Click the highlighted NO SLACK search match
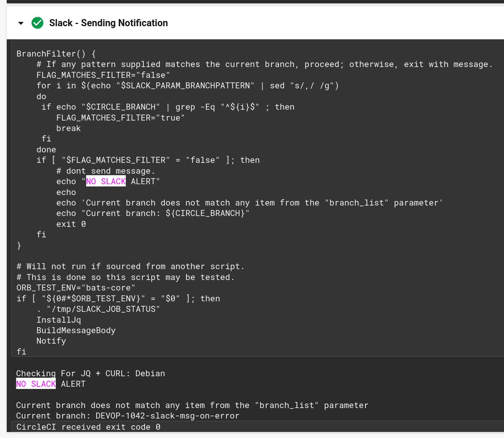 point(106,181)
